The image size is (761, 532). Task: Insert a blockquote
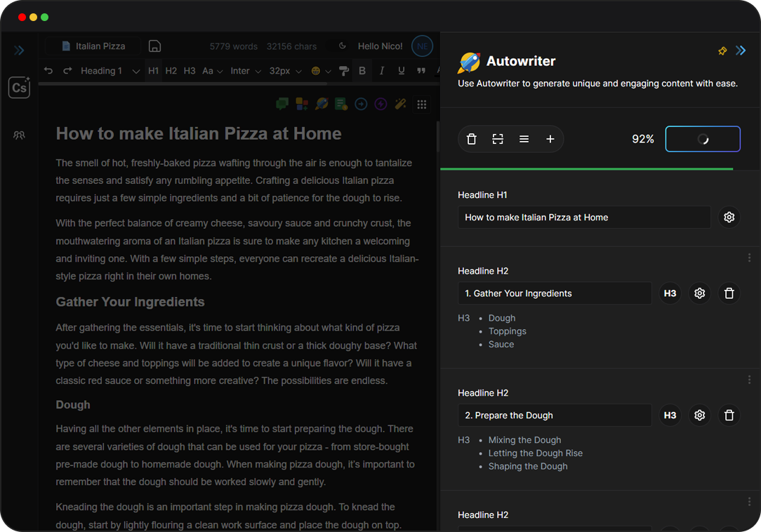(421, 71)
